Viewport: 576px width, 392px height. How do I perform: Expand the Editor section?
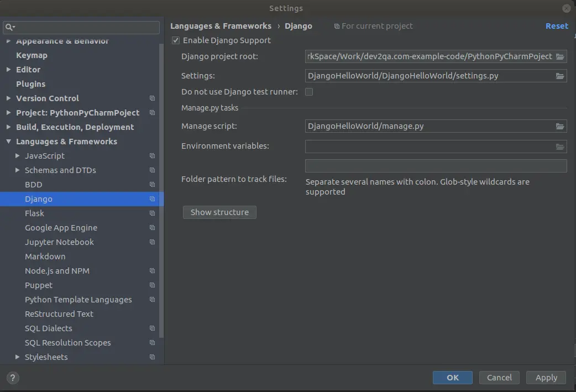(x=8, y=70)
